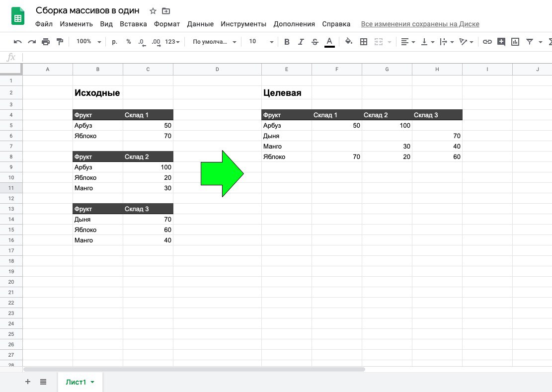Select the Целевая heading cell

click(x=287, y=93)
